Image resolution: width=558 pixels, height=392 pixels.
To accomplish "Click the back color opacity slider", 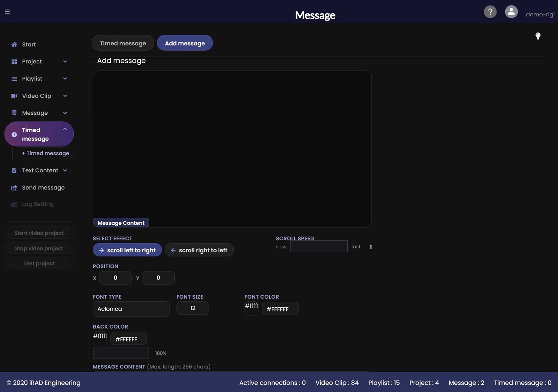I will tap(121, 353).
